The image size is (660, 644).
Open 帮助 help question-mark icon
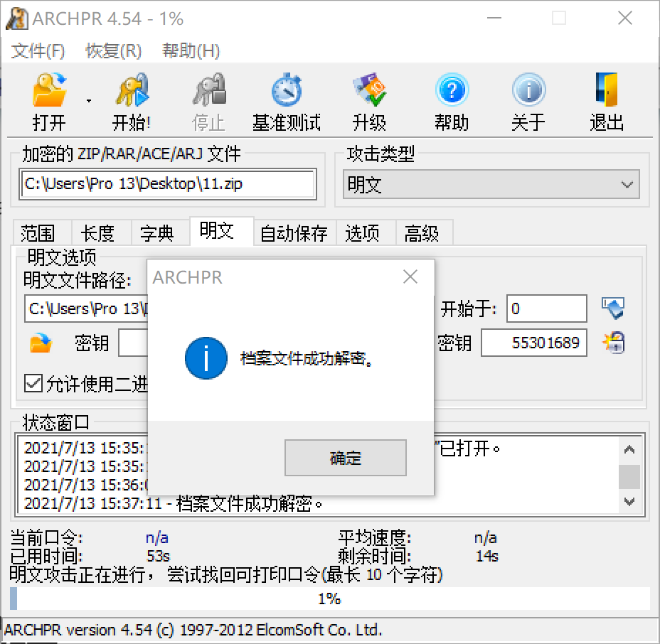tap(452, 90)
